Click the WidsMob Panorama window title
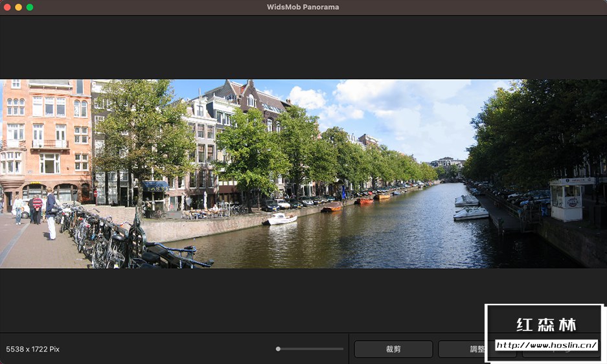 tap(303, 7)
